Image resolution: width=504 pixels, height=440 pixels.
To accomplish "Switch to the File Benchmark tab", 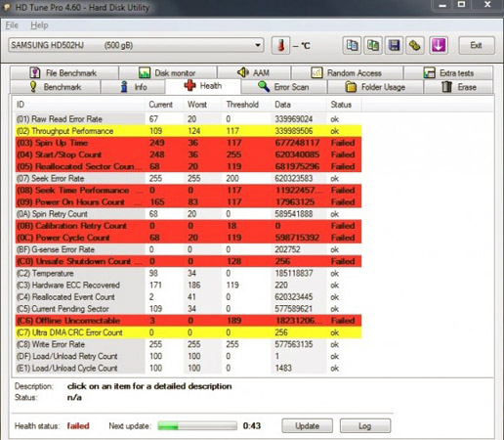I will point(64,72).
